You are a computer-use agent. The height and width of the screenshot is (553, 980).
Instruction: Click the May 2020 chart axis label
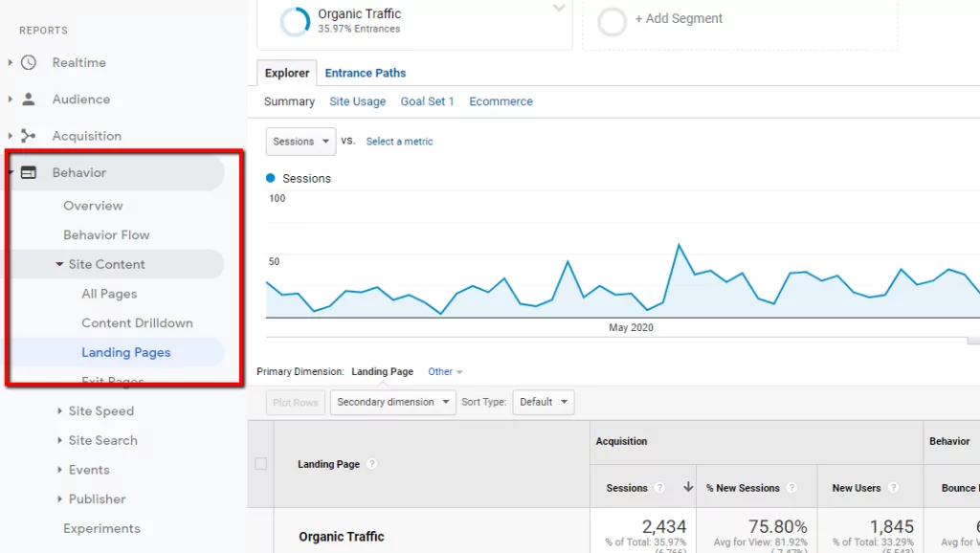[631, 327]
